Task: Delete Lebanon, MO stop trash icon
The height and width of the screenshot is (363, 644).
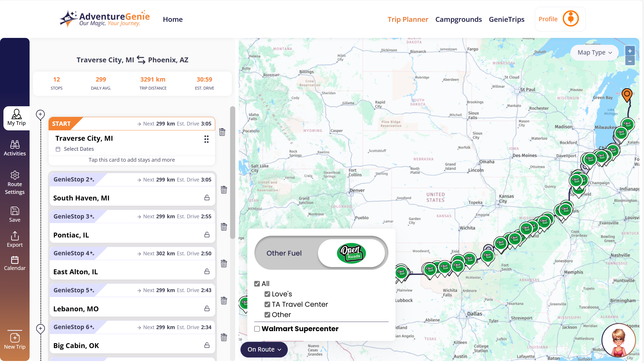Action: click(224, 301)
